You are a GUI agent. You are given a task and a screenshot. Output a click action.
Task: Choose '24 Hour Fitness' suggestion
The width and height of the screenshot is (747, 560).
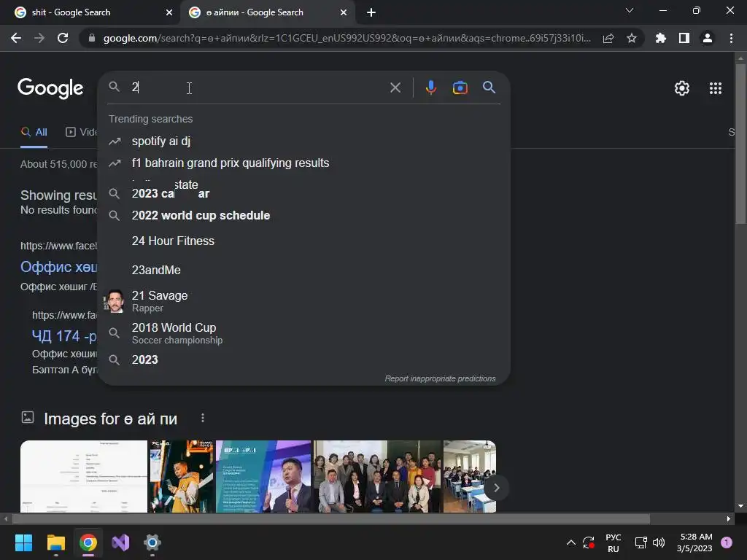click(x=304, y=241)
